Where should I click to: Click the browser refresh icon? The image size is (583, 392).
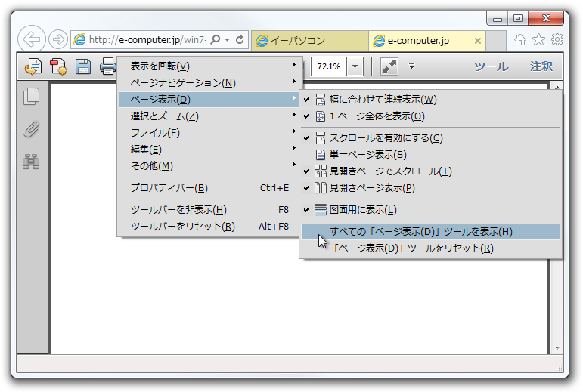[240, 40]
